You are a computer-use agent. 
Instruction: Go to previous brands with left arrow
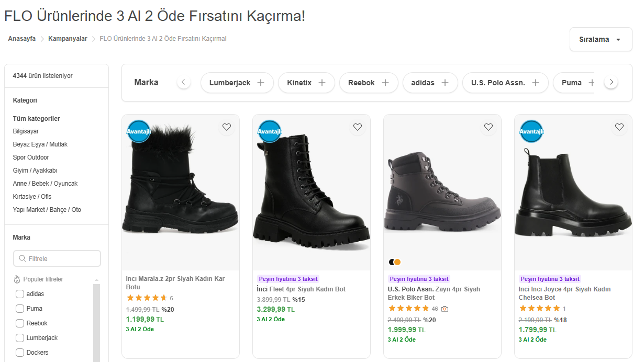pyautogui.click(x=184, y=82)
